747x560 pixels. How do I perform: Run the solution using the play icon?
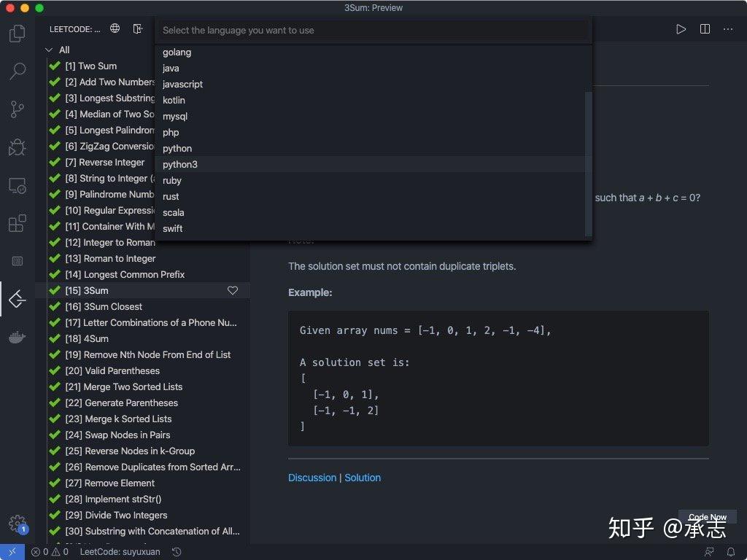[x=681, y=29]
